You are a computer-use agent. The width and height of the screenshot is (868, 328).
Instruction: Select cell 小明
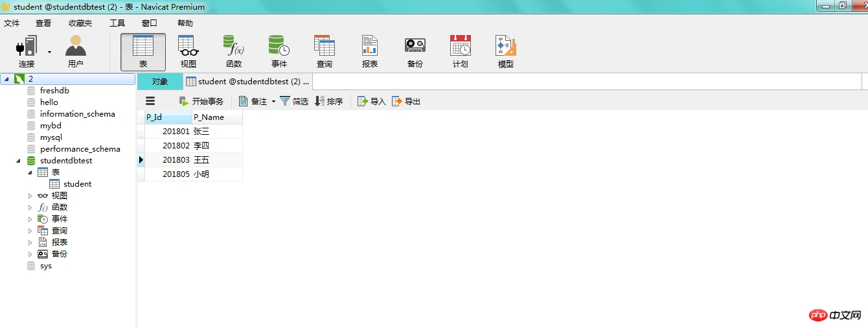tap(217, 174)
